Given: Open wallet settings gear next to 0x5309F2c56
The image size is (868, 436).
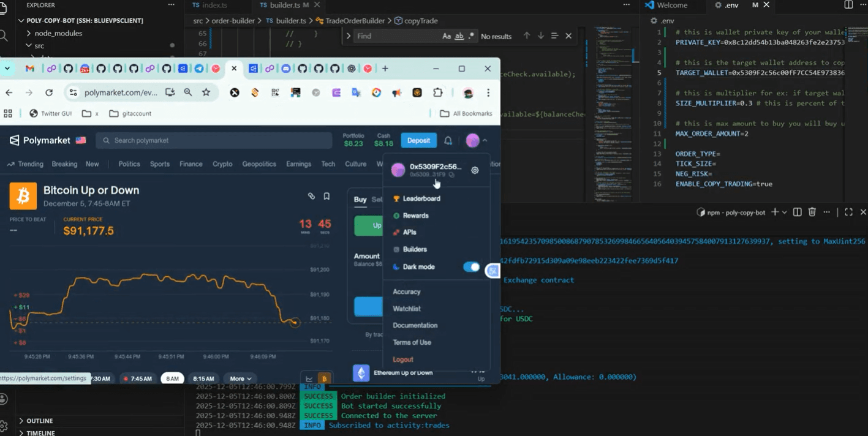Looking at the screenshot, I should pyautogui.click(x=475, y=170).
